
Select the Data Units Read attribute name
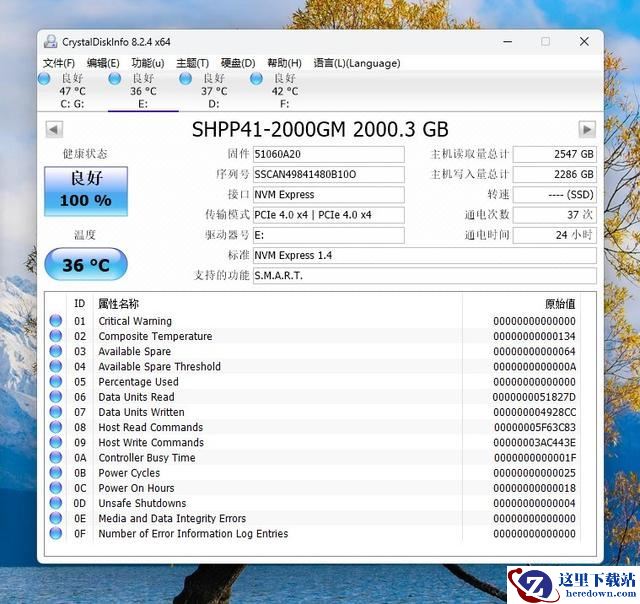136,397
